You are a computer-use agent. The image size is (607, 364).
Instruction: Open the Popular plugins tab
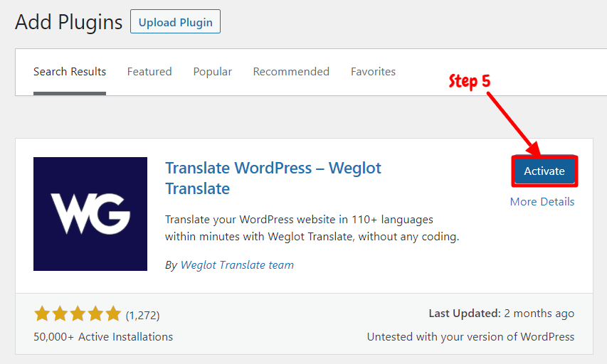213,72
